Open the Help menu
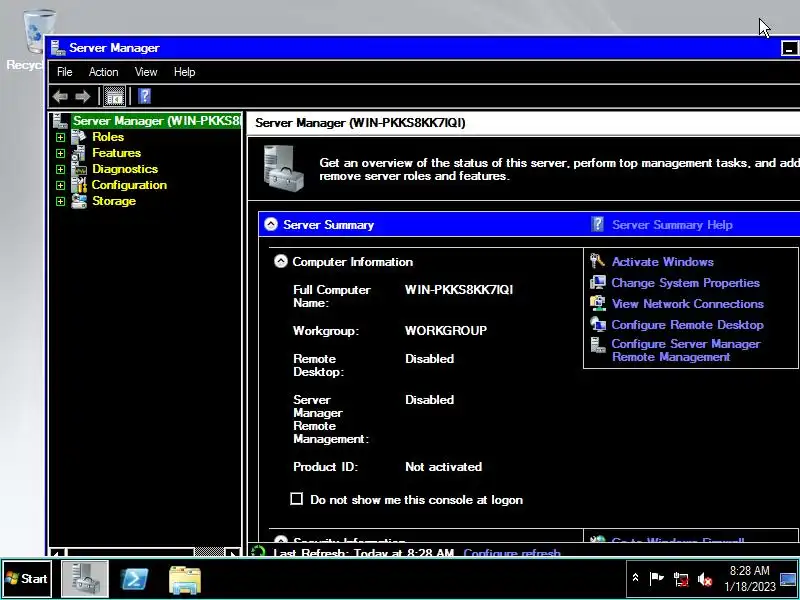Screen dimensions: 800x600 (x=184, y=72)
